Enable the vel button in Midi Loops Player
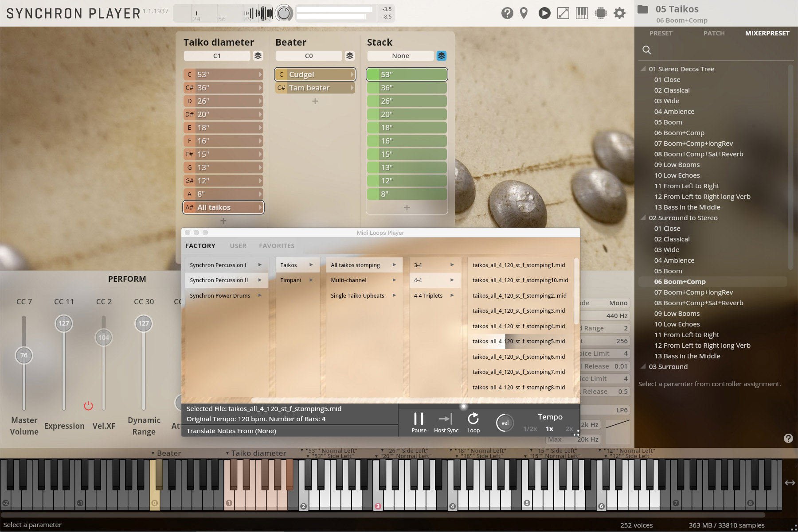 pos(505,423)
